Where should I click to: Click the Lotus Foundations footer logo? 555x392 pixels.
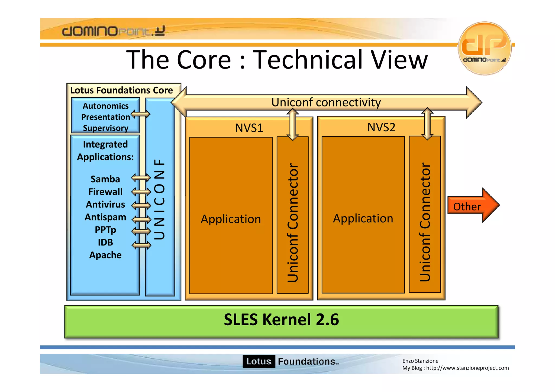pos(290,361)
